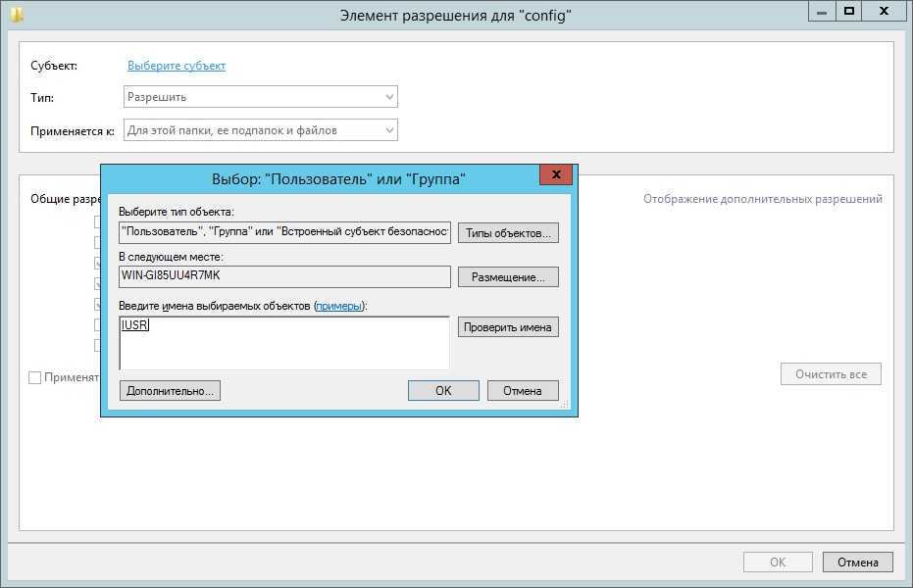Close the 'Выбор: Пользователь или Группа' dialog
Image resolution: width=913 pixels, height=588 pixels.
(556, 173)
